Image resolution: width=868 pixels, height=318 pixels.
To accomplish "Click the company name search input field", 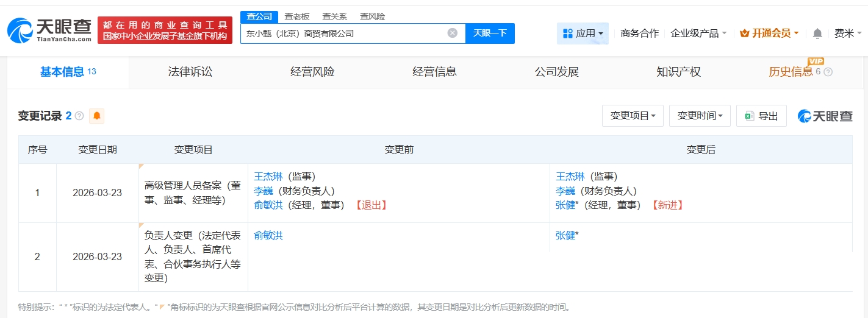I will pos(342,34).
